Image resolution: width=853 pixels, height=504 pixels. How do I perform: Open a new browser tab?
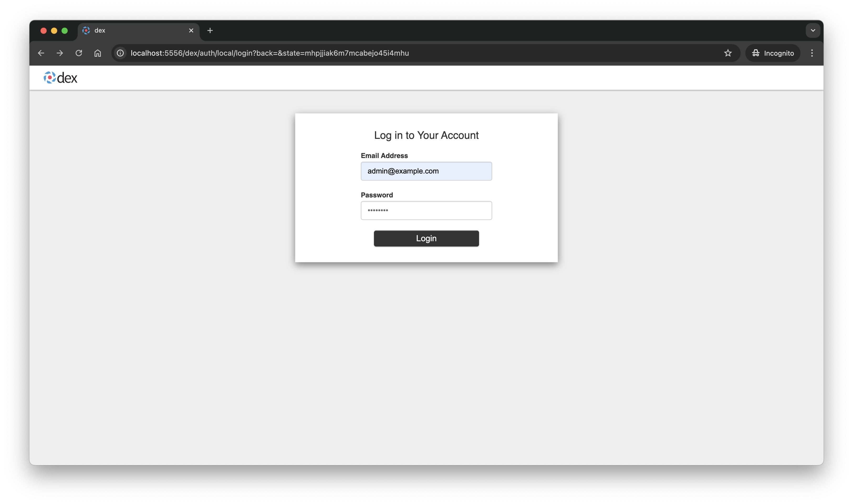pyautogui.click(x=210, y=30)
